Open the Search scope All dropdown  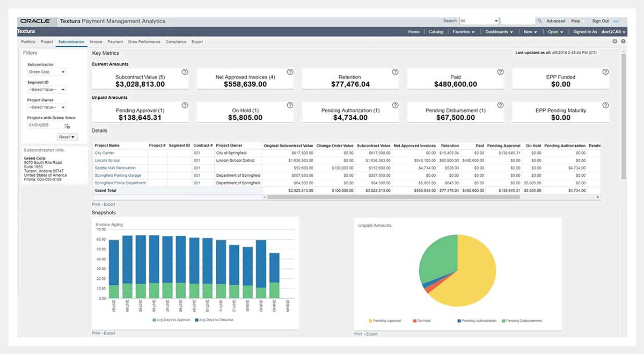point(479,21)
